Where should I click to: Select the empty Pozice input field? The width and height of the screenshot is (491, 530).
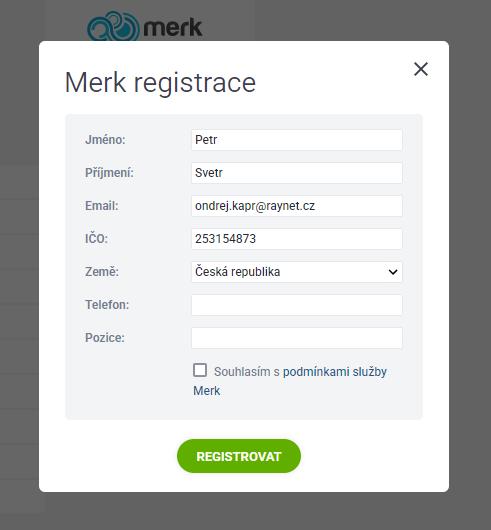tap(297, 338)
